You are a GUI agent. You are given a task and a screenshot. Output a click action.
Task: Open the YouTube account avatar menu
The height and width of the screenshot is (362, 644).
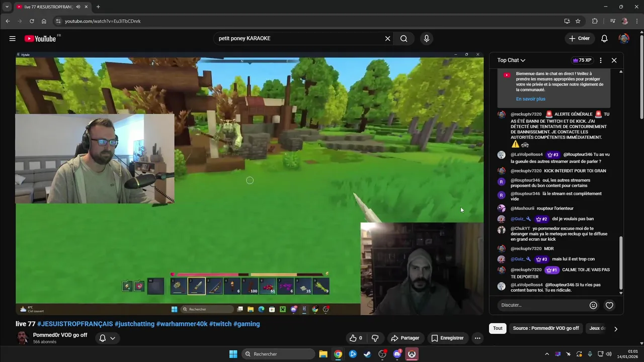click(x=624, y=38)
